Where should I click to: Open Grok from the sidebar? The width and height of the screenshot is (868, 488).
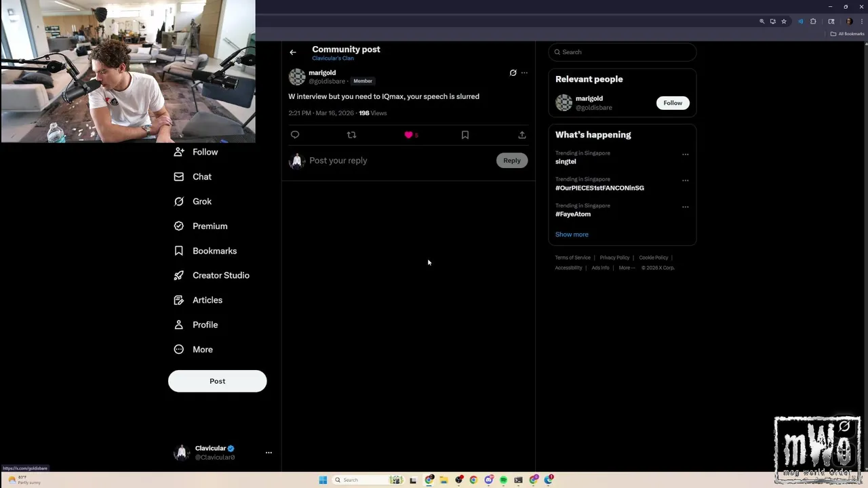click(x=193, y=201)
